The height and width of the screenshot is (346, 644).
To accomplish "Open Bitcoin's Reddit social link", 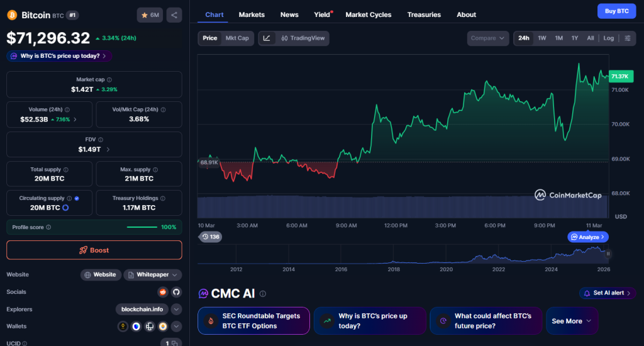I will click(x=163, y=292).
